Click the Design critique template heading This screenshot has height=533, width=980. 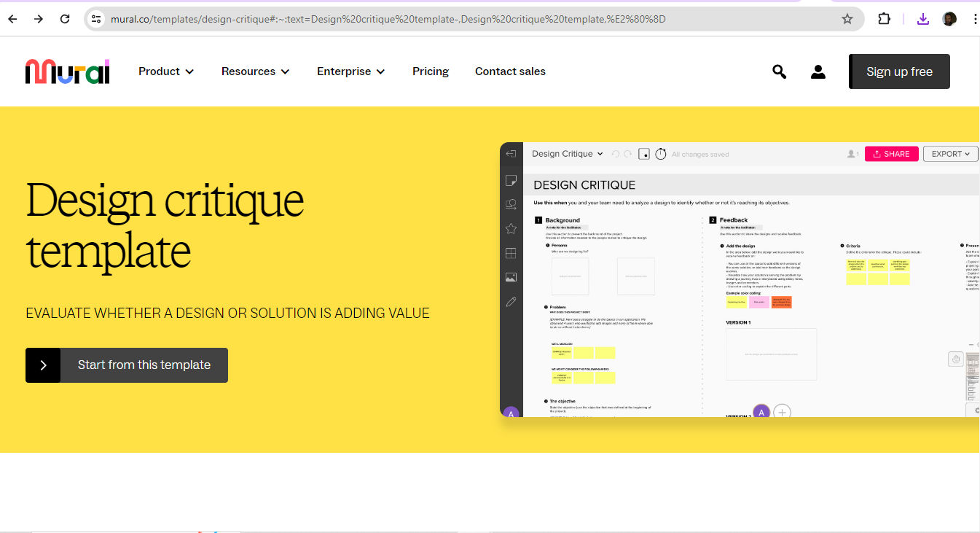tap(165, 225)
